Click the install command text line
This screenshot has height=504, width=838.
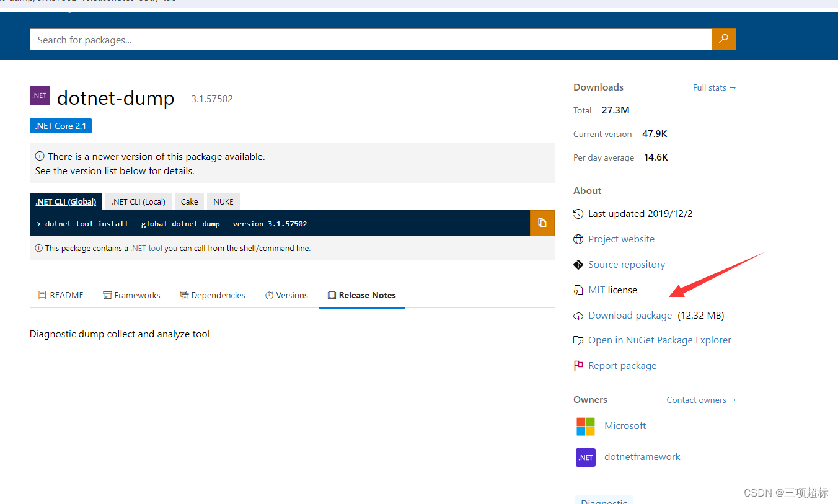(176, 223)
